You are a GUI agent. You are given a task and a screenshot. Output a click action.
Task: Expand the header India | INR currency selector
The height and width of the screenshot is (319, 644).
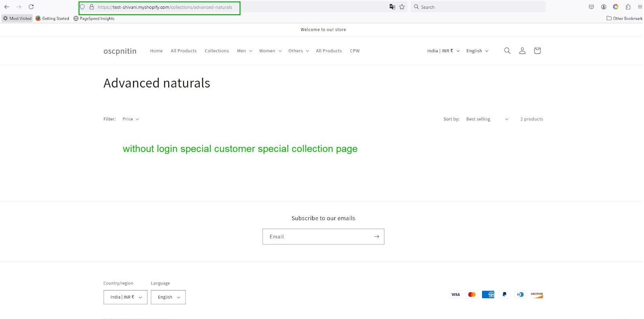click(443, 51)
